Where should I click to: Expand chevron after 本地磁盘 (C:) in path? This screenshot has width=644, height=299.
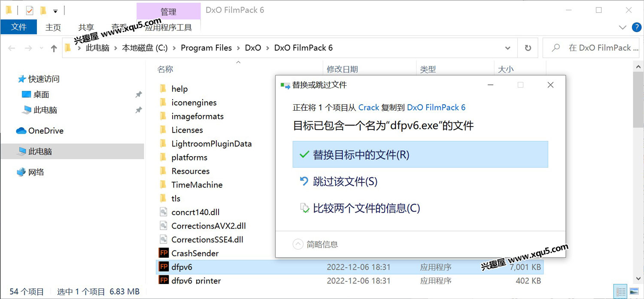click(x=174, y=48)
